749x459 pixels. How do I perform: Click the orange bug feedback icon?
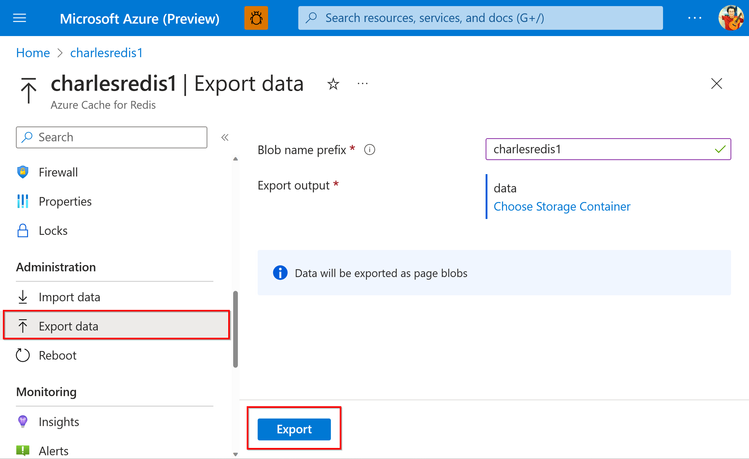coord(256,18)
